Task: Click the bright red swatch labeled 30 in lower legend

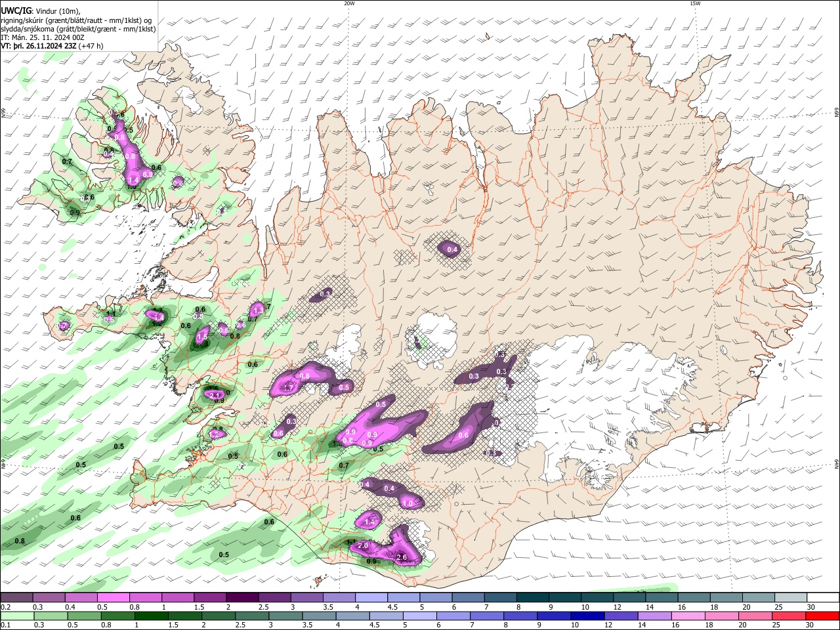Action: 822,616
